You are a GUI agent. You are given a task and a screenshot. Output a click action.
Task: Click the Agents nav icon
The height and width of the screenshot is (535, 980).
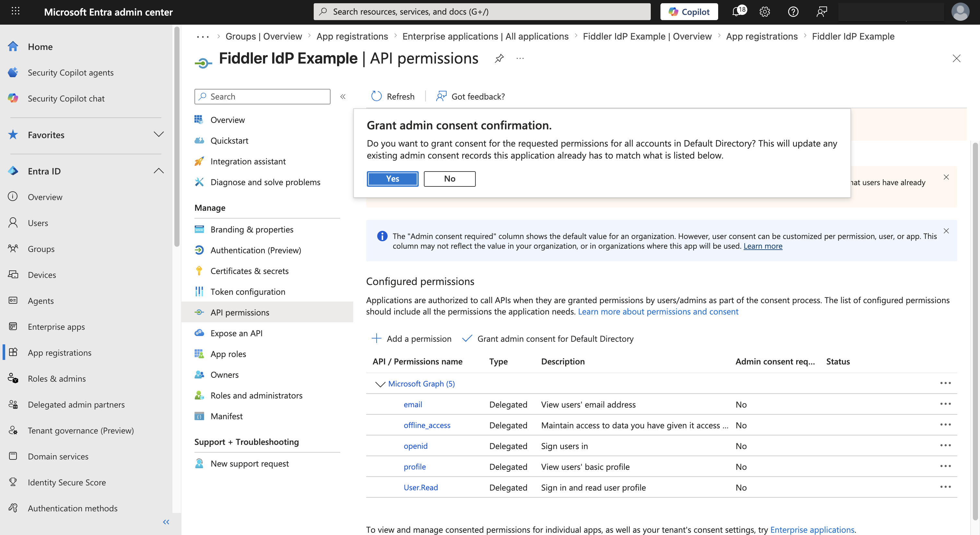(x=13, y=300)
